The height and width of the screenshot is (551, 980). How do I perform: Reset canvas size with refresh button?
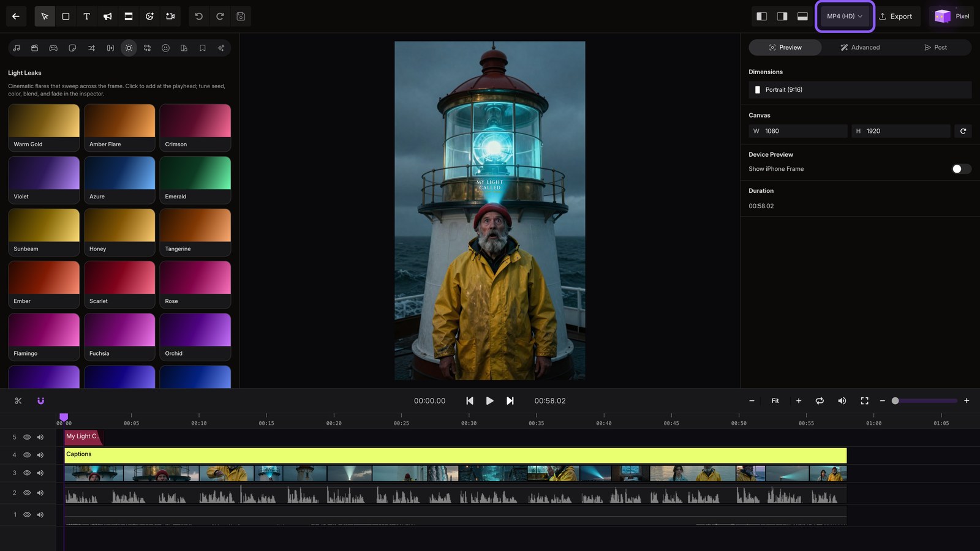pyautogui.click(x=963, y=131)
